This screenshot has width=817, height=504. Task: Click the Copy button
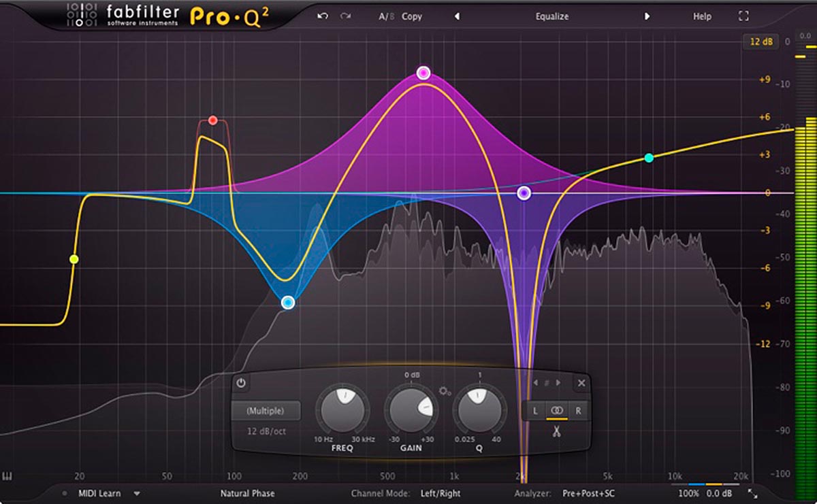pyautogui.click(x=412, y=16)
